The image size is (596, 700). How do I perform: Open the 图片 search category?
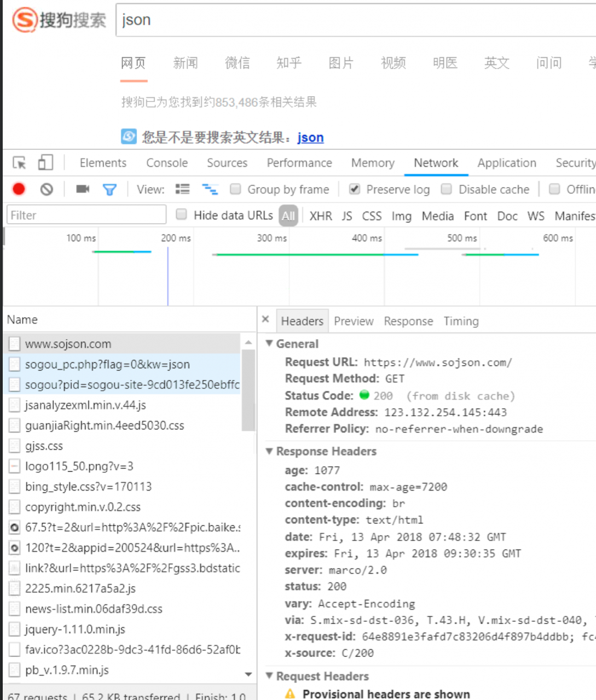pos(341,63)
